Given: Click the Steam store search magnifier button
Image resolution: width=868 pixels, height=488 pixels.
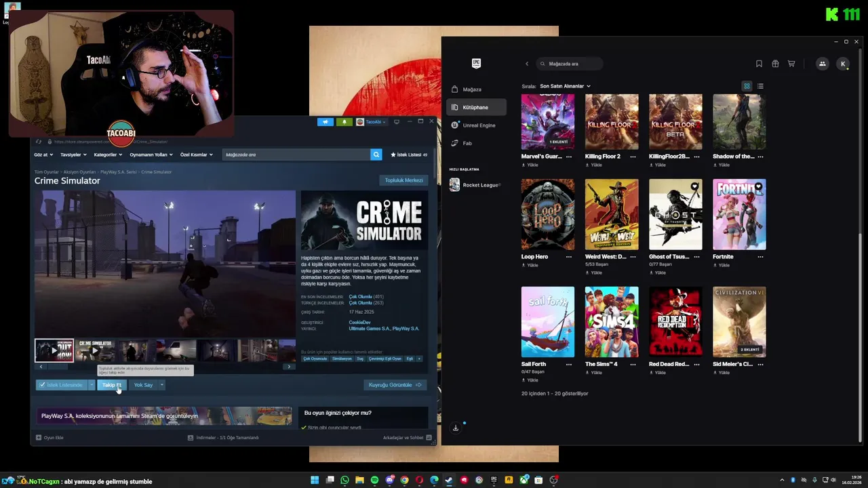Looking at the screenshot, I should [376, 155].
